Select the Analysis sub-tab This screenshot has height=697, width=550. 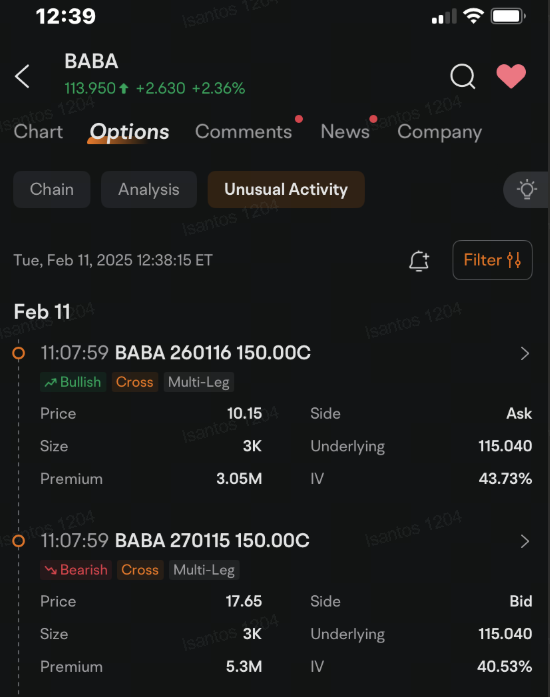tap(149, 189)
